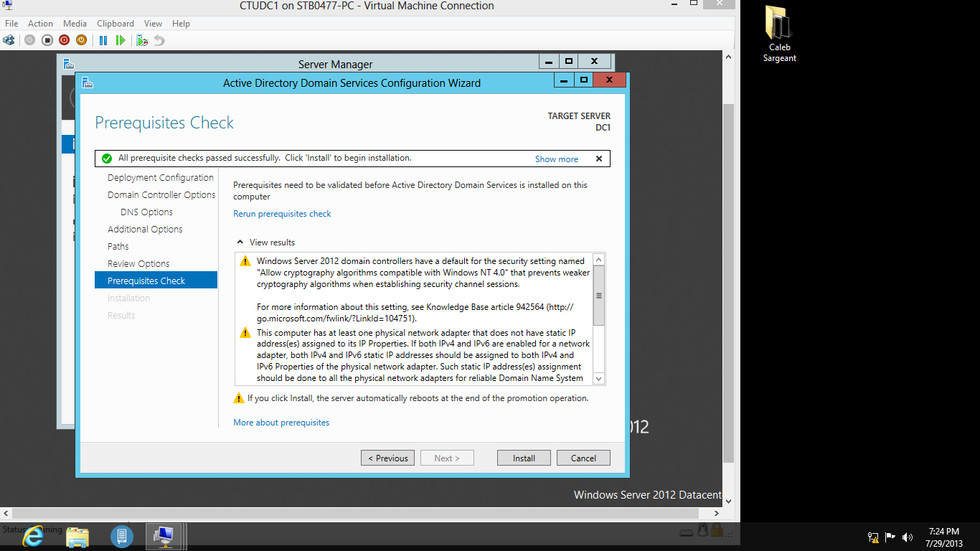Open the Action menu

[x=40, y=24]
